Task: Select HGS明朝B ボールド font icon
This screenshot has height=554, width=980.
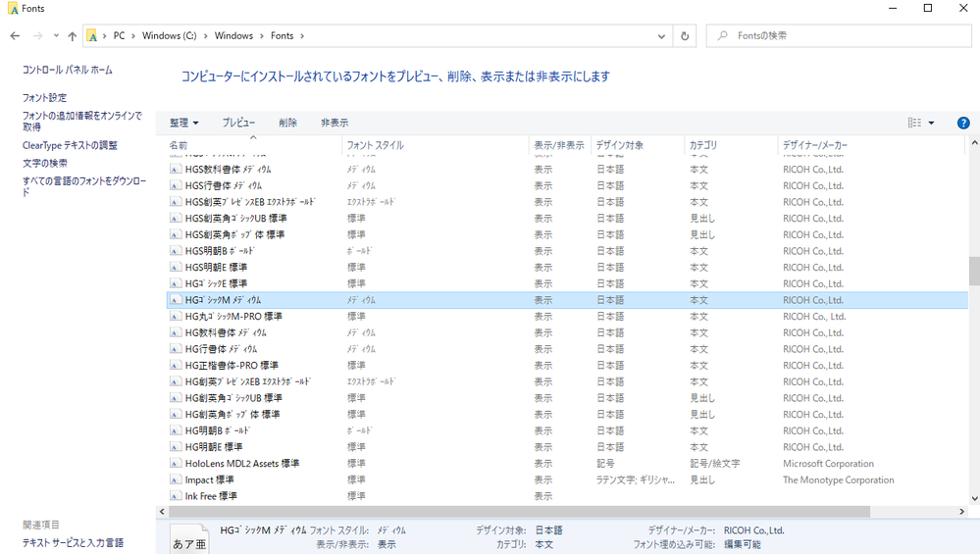Action: point(176,251)
